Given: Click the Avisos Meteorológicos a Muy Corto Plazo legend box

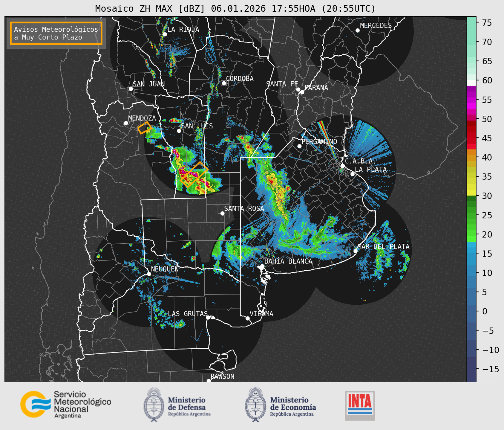Looking at the screenshot, I should (56, 33).
